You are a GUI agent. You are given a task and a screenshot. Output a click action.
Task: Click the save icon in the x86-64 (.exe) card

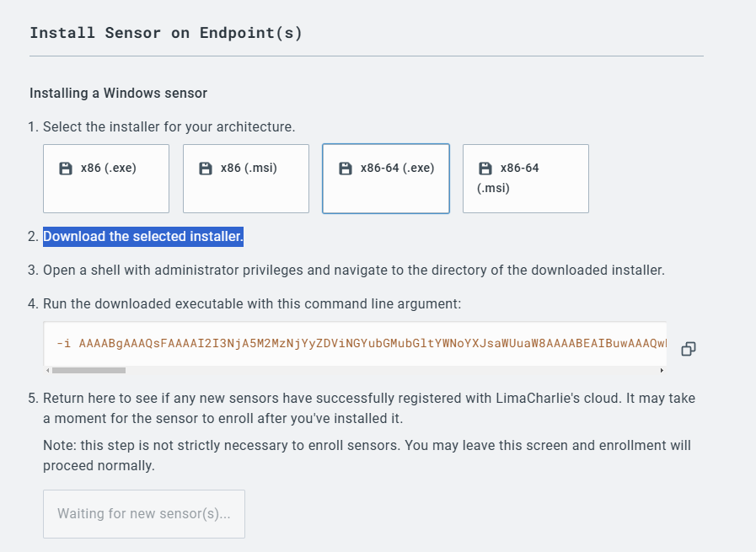tap(346, 169)
